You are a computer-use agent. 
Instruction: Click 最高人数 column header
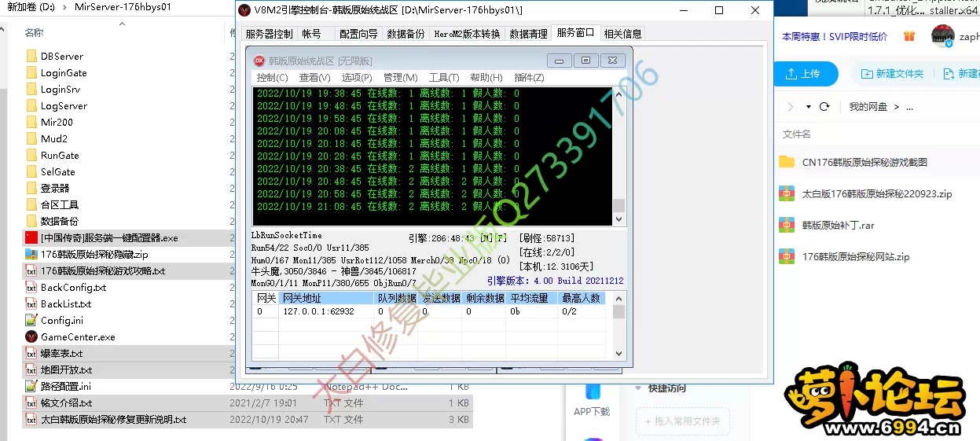(582, 298)
